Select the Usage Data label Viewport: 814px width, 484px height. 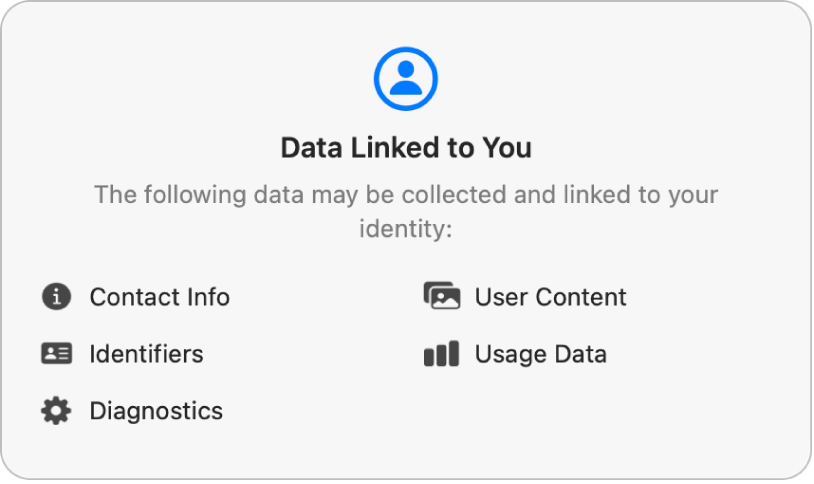(x=540, y=354)
